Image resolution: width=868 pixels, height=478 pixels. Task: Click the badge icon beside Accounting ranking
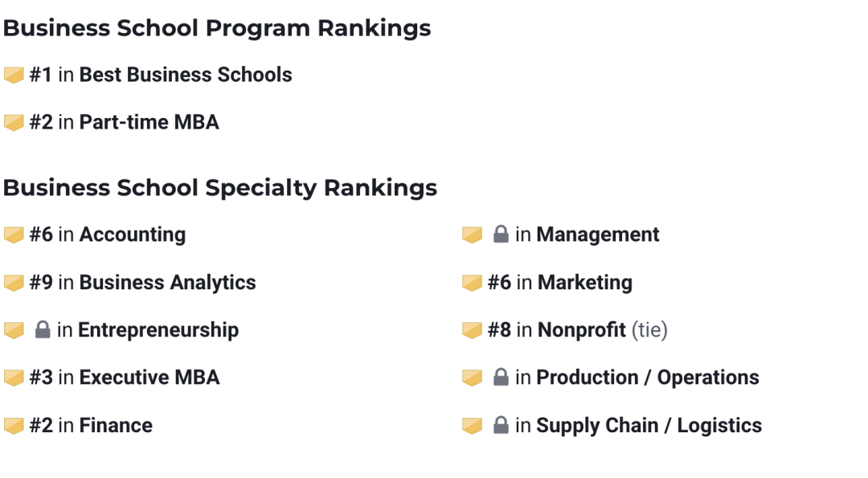(x=14, y=235)
